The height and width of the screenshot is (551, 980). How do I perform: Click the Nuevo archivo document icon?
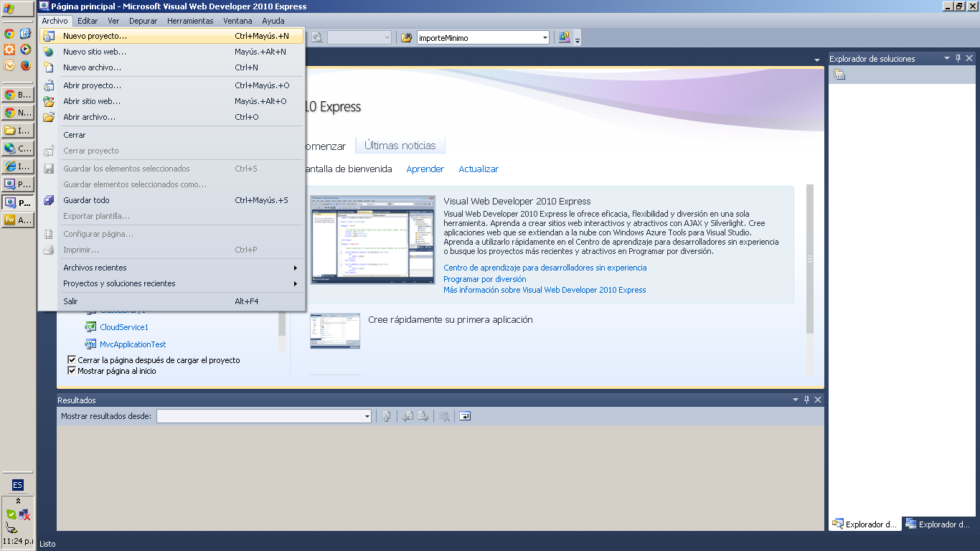coord(49,67)
